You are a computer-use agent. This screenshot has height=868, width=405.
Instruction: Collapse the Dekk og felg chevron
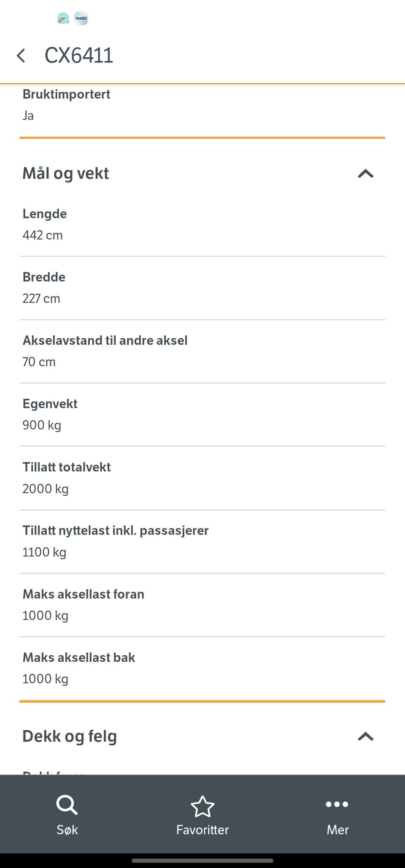click(x=365, y=736)
